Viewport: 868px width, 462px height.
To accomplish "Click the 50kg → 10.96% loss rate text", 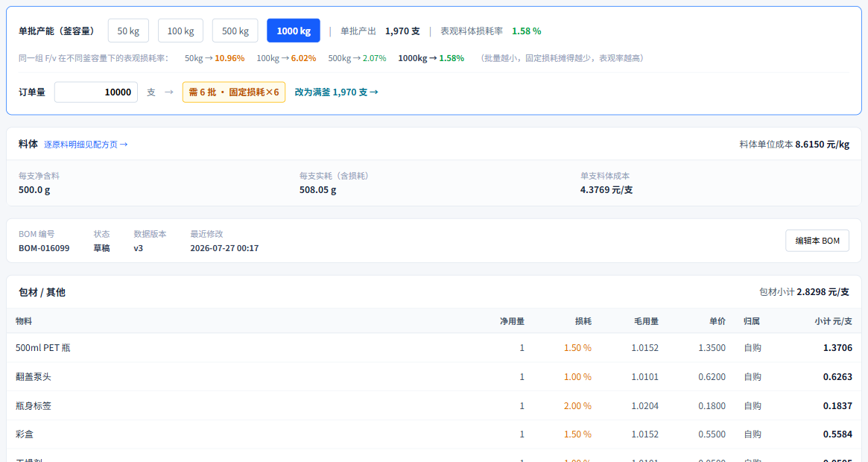I will 215,58.
